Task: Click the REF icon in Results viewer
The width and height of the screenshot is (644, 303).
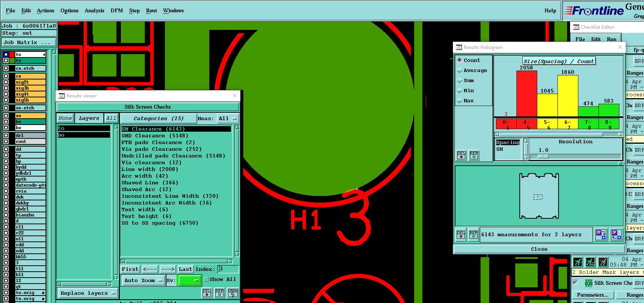Action: [x=219, y=293]
